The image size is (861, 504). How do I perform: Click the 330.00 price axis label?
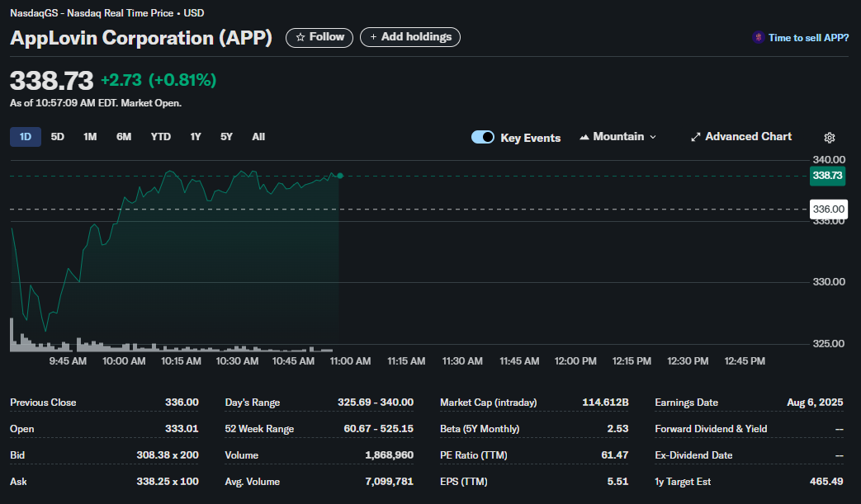pos(829,282)
